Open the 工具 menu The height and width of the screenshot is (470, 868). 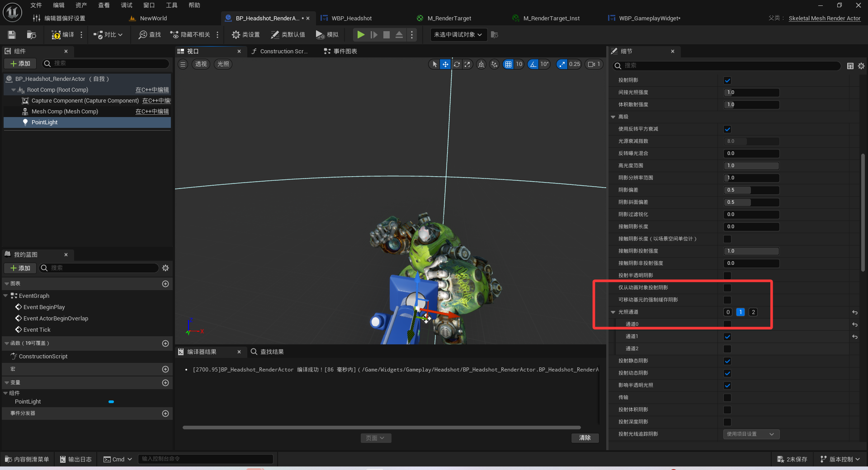point(172,5)
